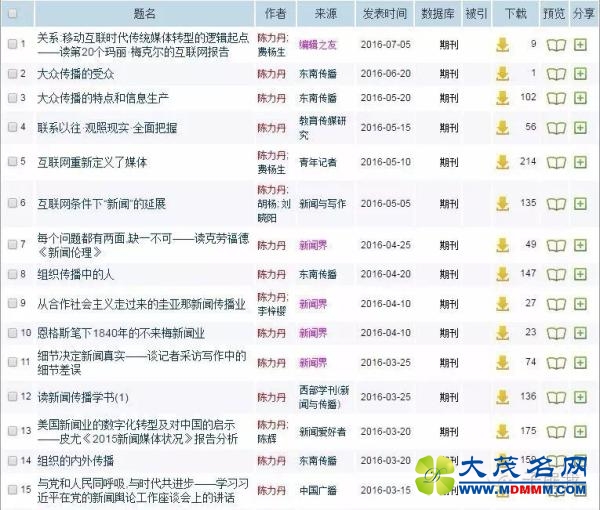The image size is (600, 510).
Task: Select row 14 checkbox 组织的内外传播
Action: [12, 460]
